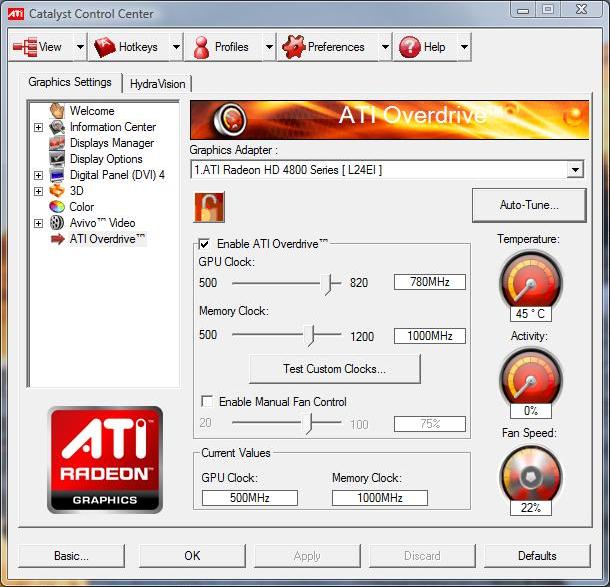Open the Preferences dropdown arrow
The width and height of the screenshot is (610, 587).
pyautogui.click(x=385, y=47)
